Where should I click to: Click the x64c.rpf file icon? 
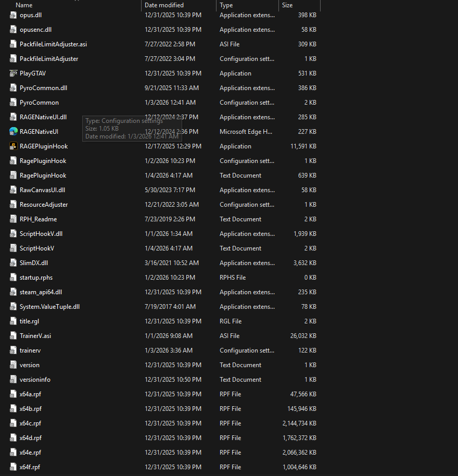point(13,423)
